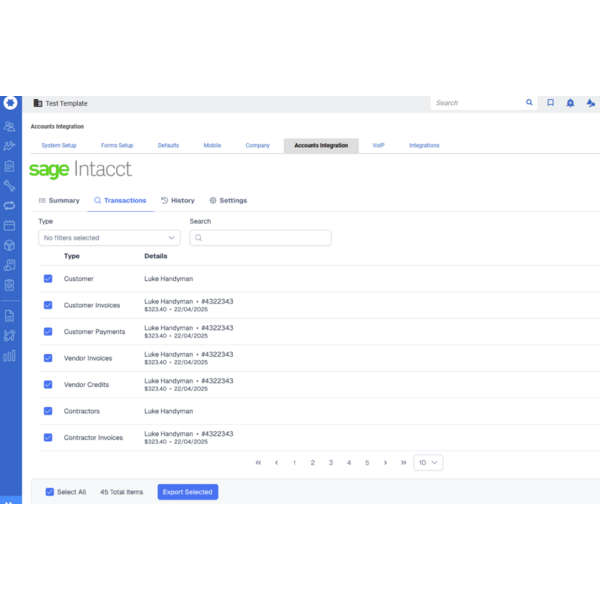This screenshot has height=600, width=600.
Task: Expand the page size dropdown showing 10
Action: (428, 463)
